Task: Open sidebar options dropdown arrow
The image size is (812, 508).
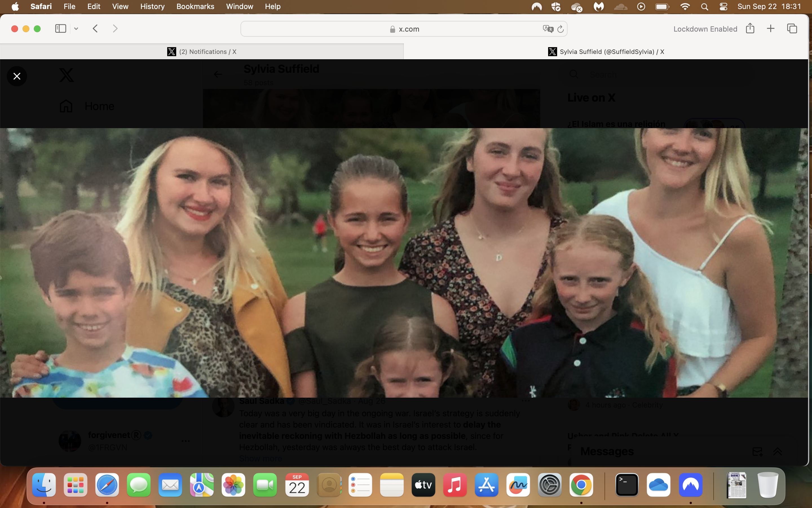Action: pyautogui.click(x=76, y=29)
